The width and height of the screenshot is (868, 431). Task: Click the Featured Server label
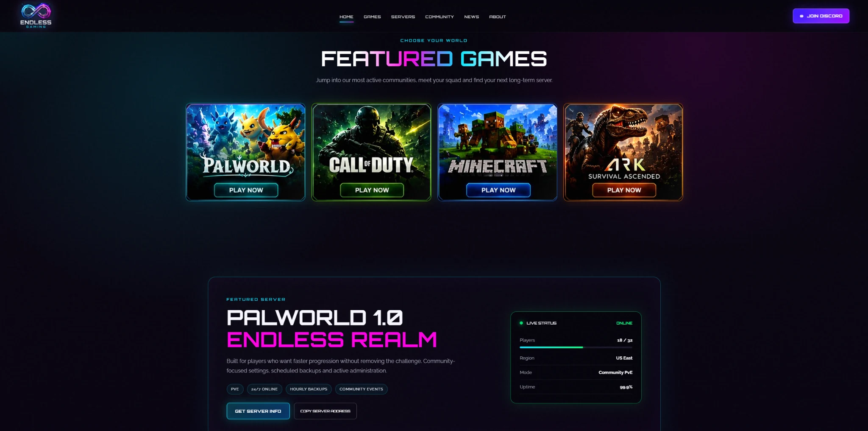(256, 299)
